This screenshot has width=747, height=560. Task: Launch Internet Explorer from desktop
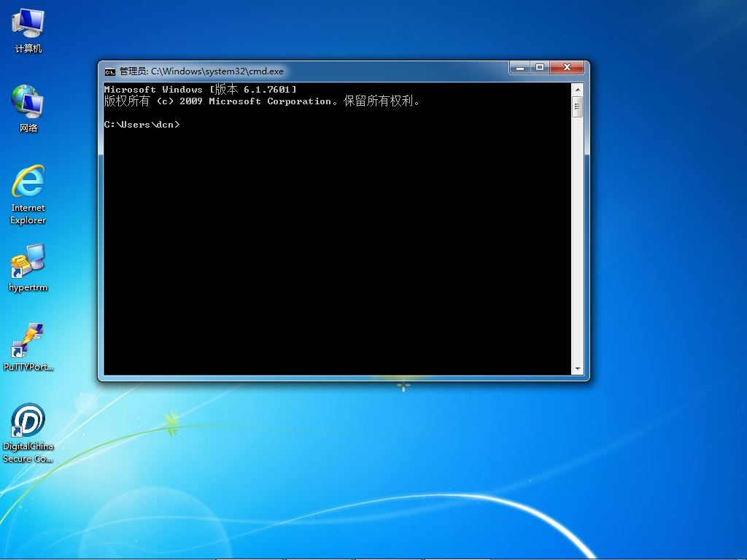[28, 194]
